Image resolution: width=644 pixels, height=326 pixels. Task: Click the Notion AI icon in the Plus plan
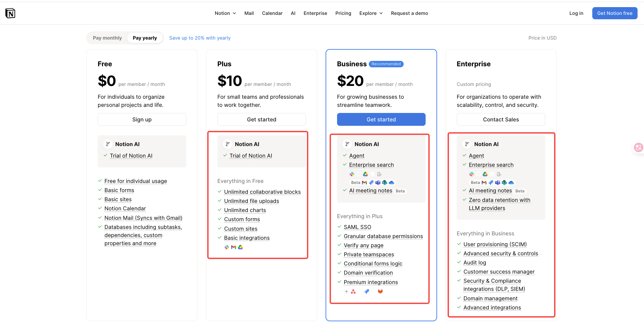click(x=228, y=144)
